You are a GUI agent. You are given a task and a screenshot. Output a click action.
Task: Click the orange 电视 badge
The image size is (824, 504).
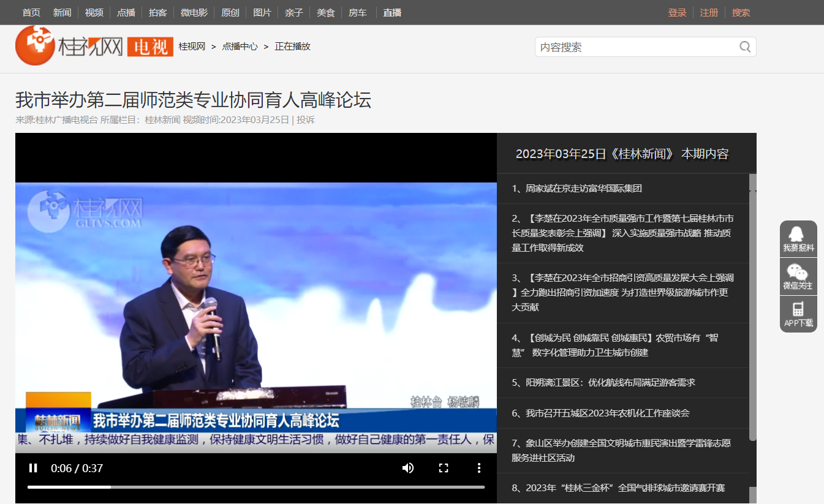click(150, 47)
